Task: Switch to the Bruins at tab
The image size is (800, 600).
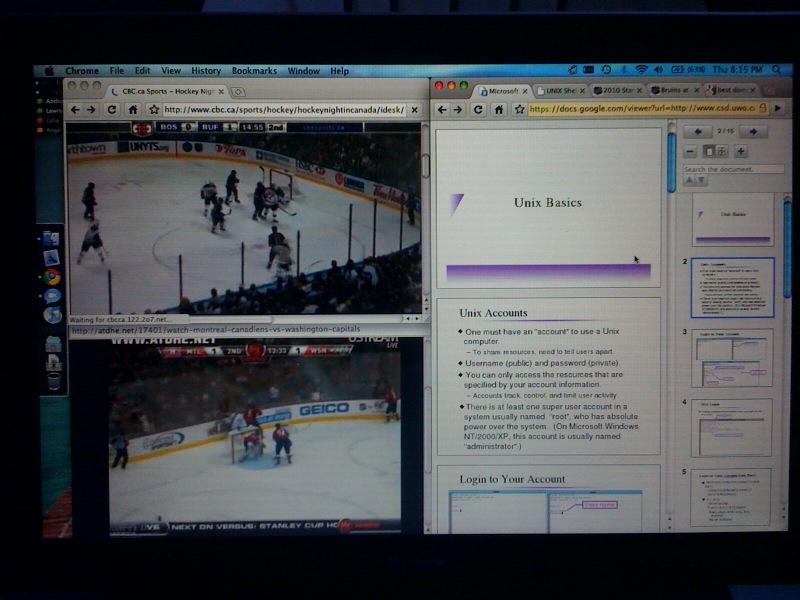Action: (674, 90)
